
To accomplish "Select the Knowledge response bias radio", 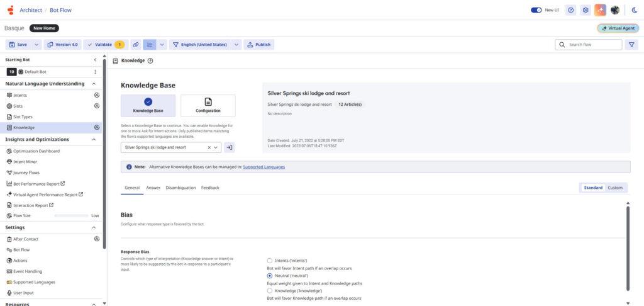I will tap(270, 291).
